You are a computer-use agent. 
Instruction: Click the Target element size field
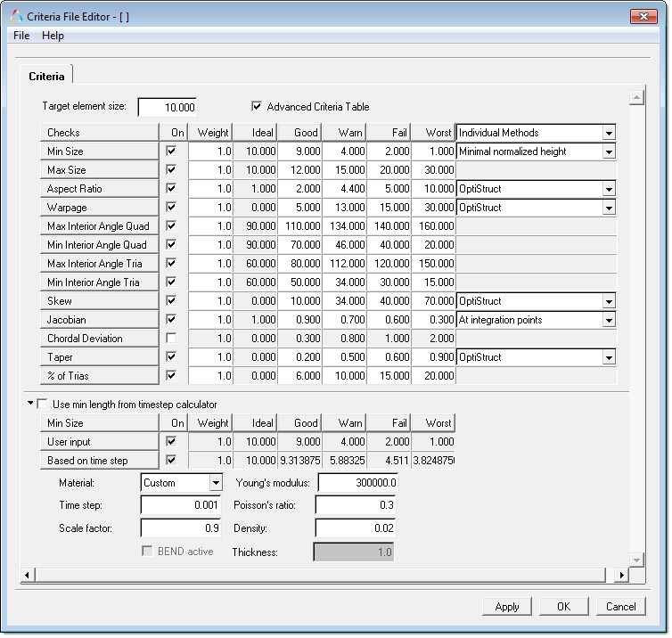[x=167, y=107]
